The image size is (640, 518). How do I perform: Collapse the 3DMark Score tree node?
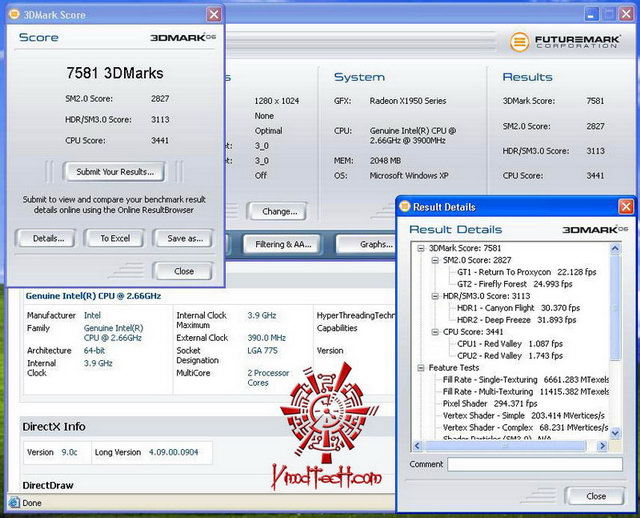[x=420, y=248]
